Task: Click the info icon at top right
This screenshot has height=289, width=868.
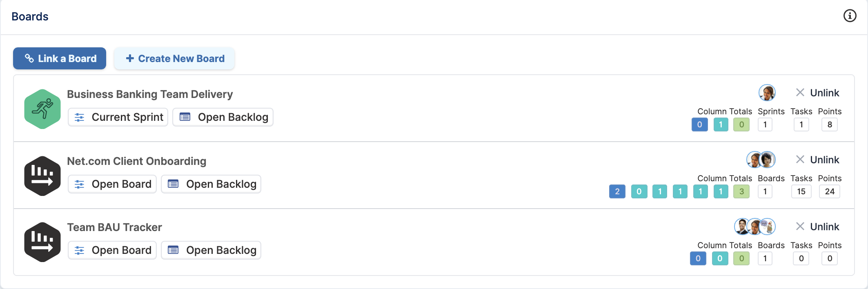Action: click(850, 16)
